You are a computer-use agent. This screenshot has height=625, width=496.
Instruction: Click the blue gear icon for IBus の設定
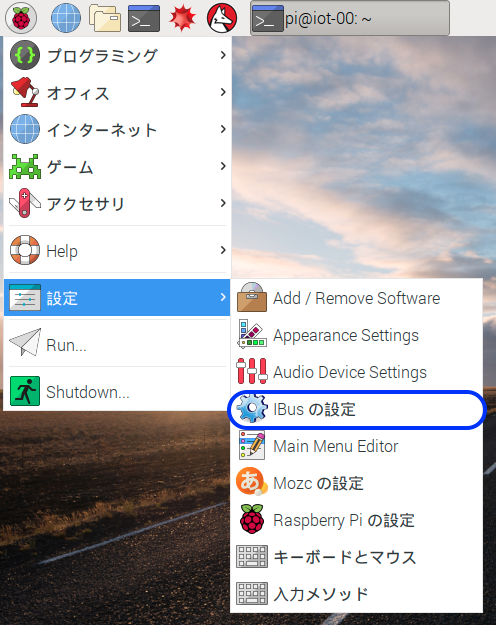[x=252, y=409]
